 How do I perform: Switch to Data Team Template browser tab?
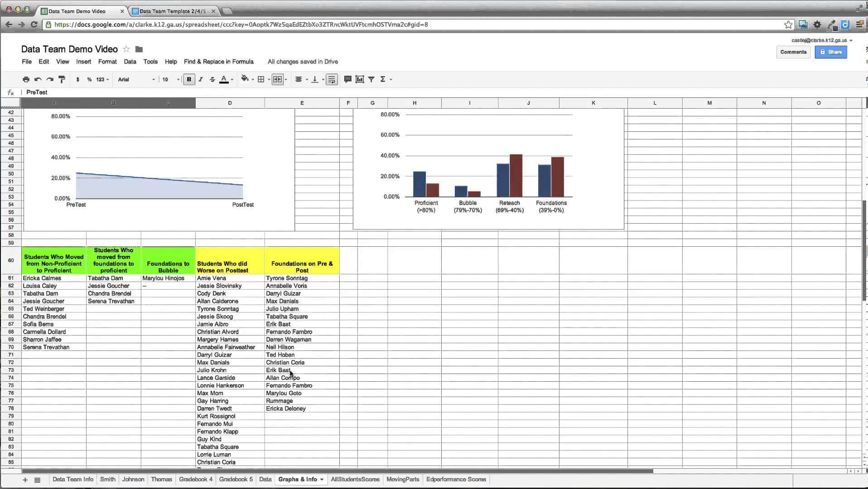(173, 11)
